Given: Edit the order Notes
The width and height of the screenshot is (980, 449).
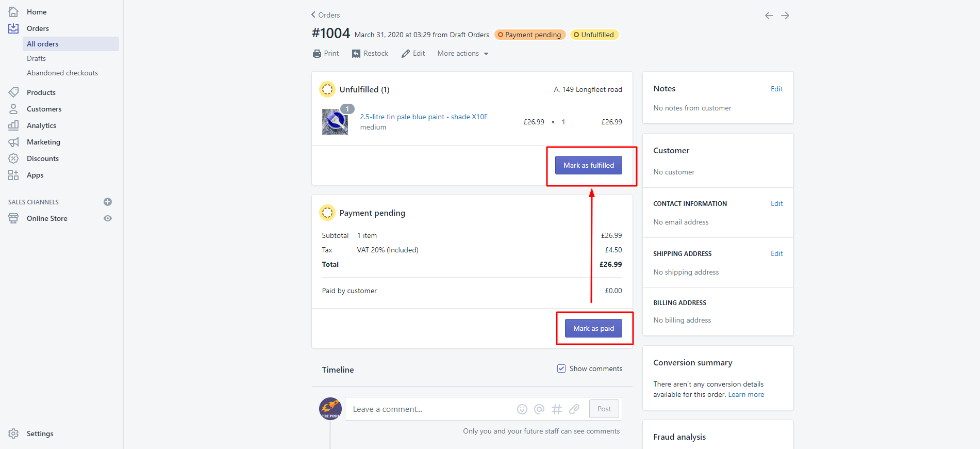Looking at the screenshot, I should pos(777,89).
